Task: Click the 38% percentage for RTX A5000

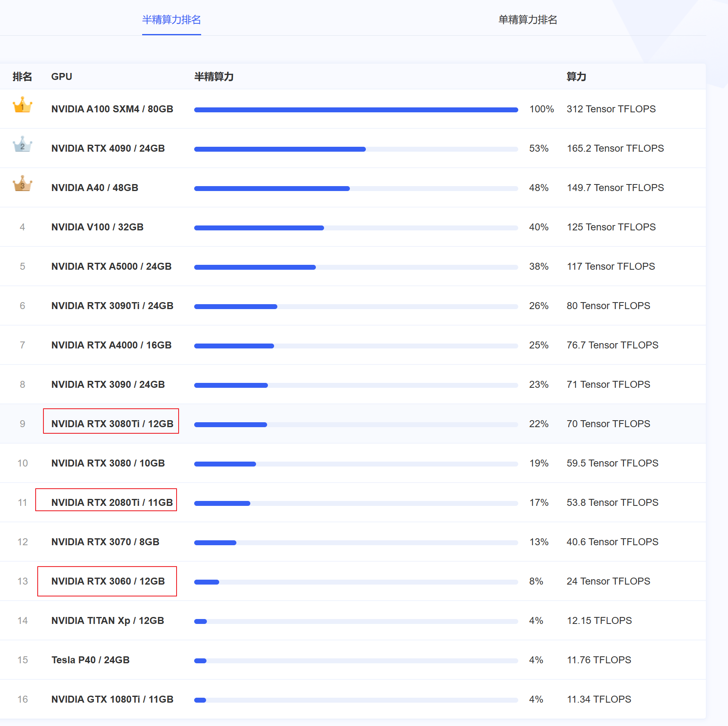Action: coord(539,266)
